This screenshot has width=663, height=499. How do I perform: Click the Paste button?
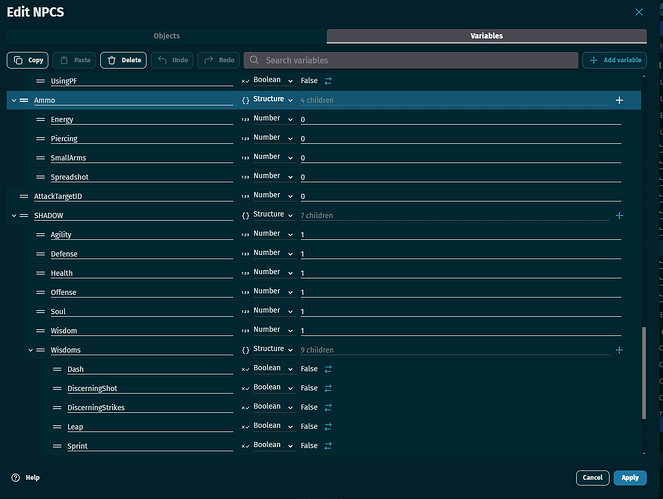[75, 60]
